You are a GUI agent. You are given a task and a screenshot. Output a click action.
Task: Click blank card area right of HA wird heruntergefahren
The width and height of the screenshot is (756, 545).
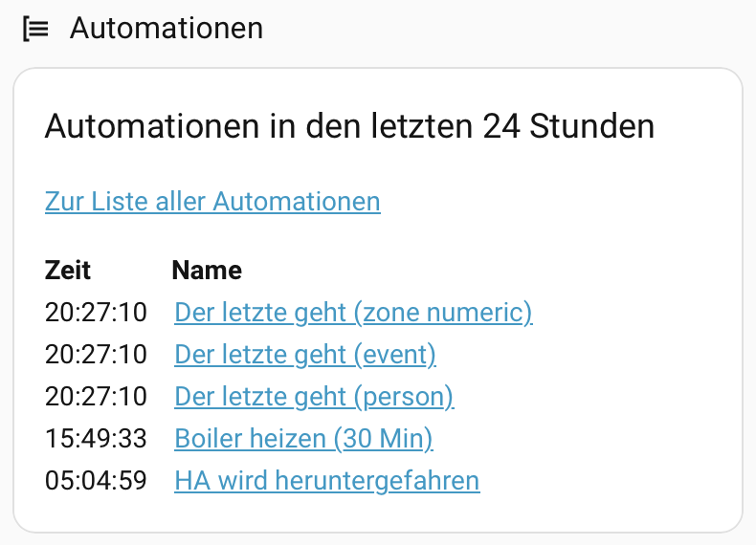612,480
